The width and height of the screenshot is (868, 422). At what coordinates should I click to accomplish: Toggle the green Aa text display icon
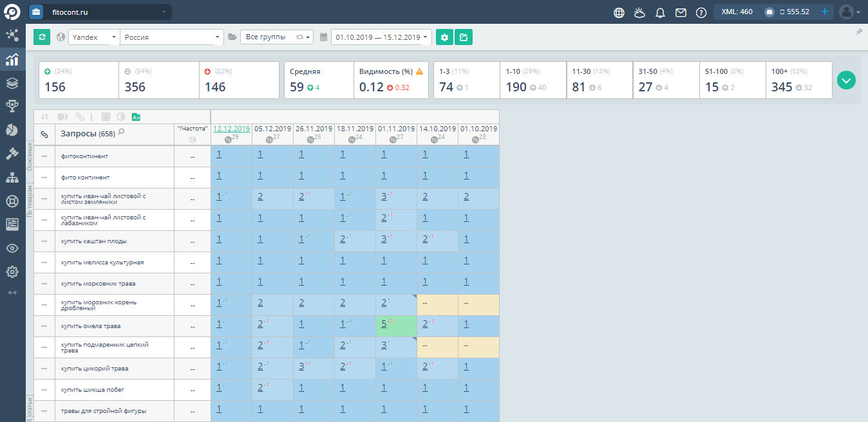(x=136, y=117)
